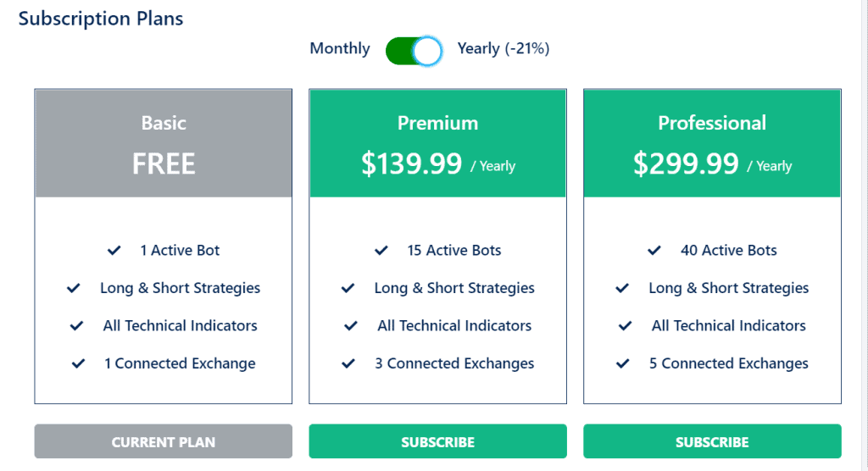Click the Subscription Plans heading
The height and width of the screenshot is (471, 868).
pos(101,18)
